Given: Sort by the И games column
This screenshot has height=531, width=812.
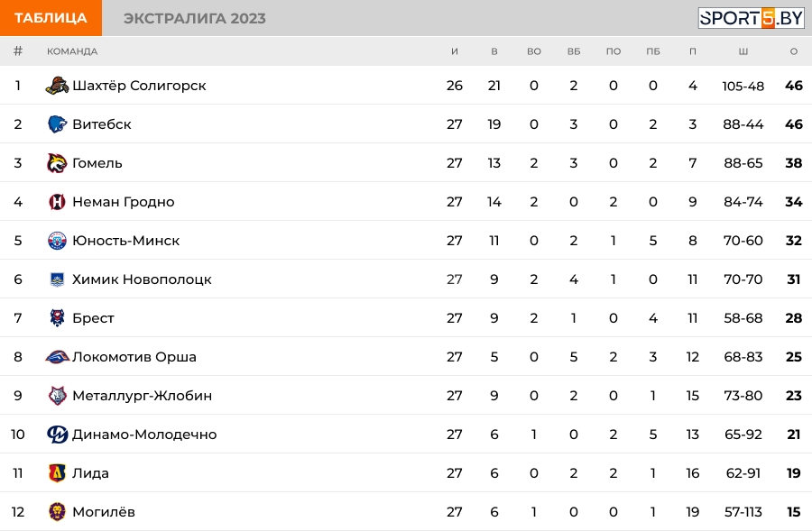Looking at the screenshot, I should coord(454,51).
